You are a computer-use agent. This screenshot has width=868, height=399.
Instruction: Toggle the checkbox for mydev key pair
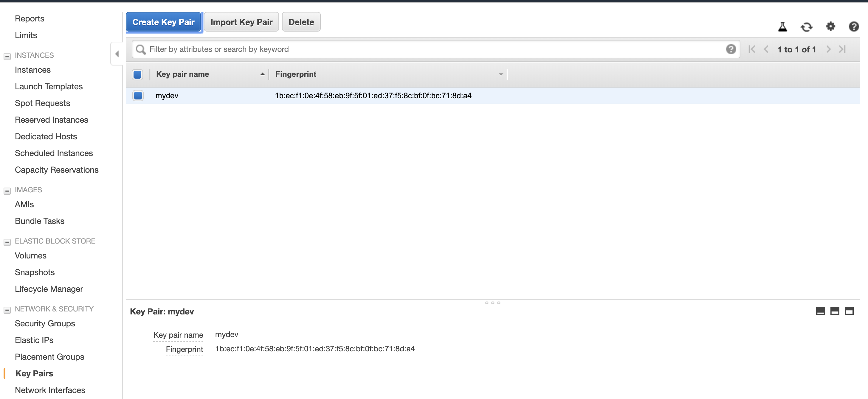(138, 96)
